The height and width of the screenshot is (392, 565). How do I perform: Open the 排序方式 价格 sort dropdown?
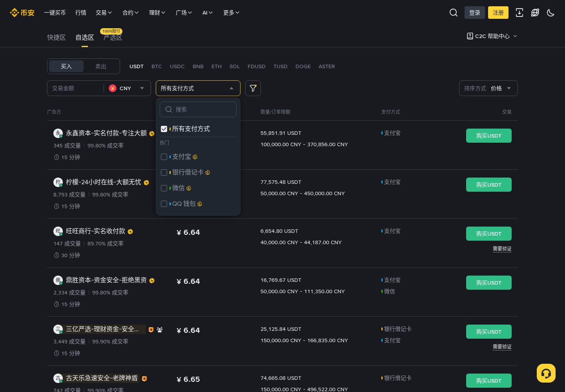pos(488,88)
